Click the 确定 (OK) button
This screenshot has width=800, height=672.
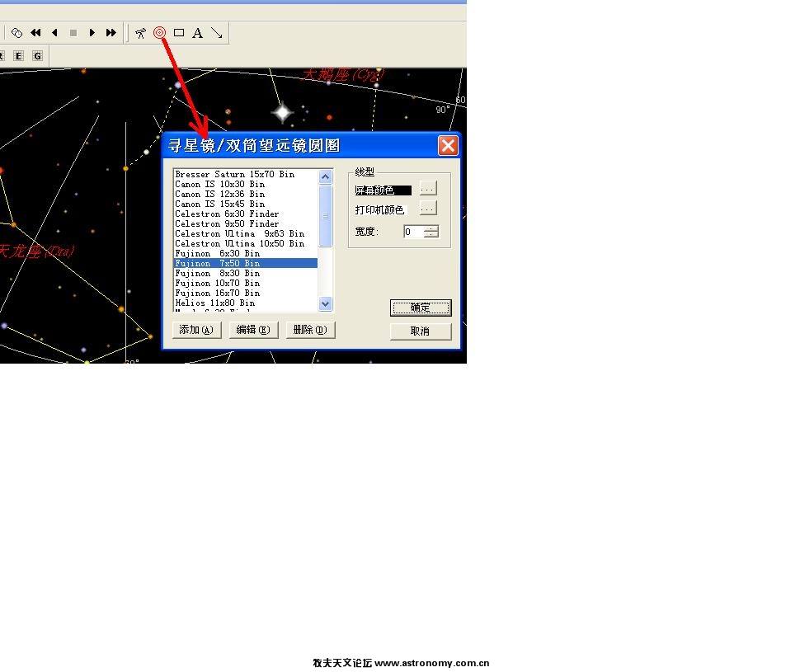point(421,308)
